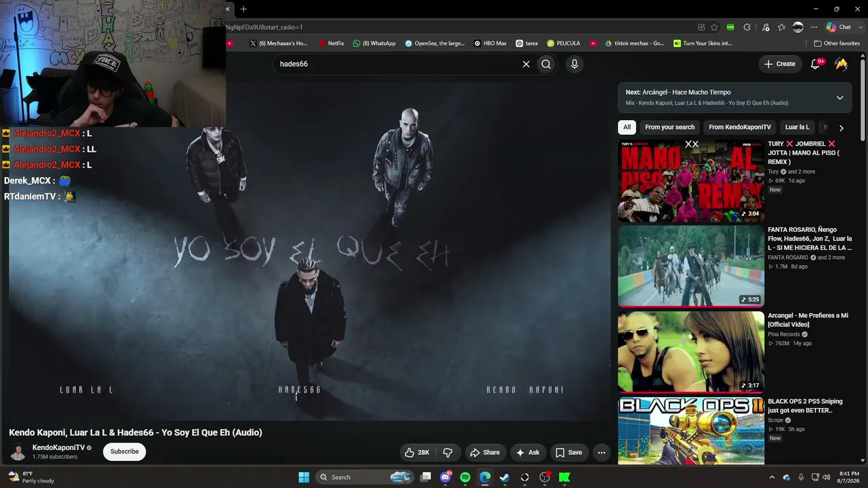Open the OpenSea bookmark

pyautogui.click(x=435, y=43)
